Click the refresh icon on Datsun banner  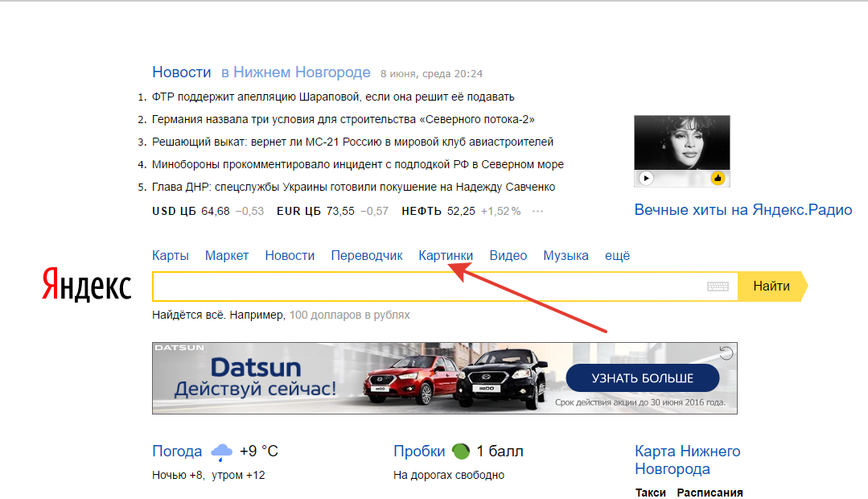point(726,353)
